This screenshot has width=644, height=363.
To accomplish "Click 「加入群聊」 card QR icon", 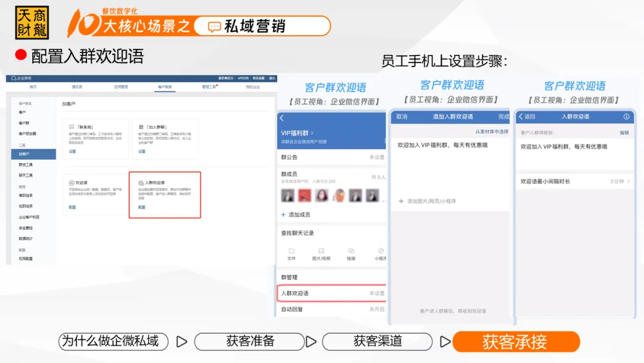I will click(141, 127).
